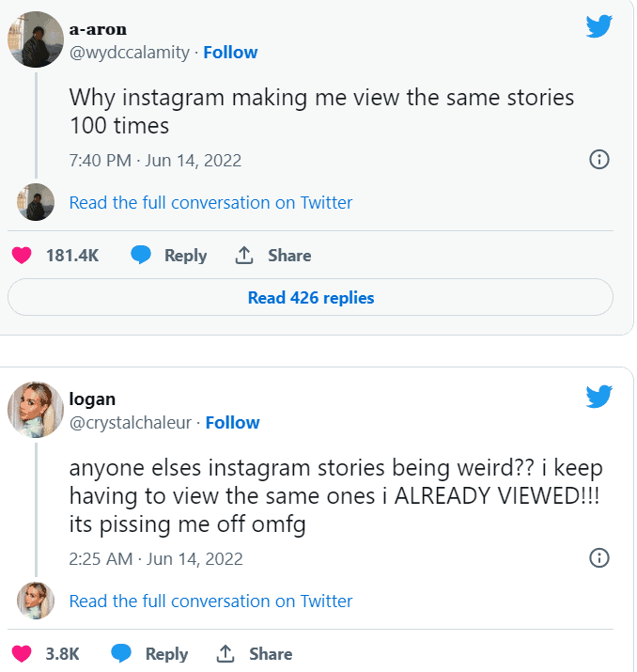Image resolution: width=637 pixels, height=672 pixels.
Task: Follow the @wydccalamity account
Action: [x=230, y=53]
